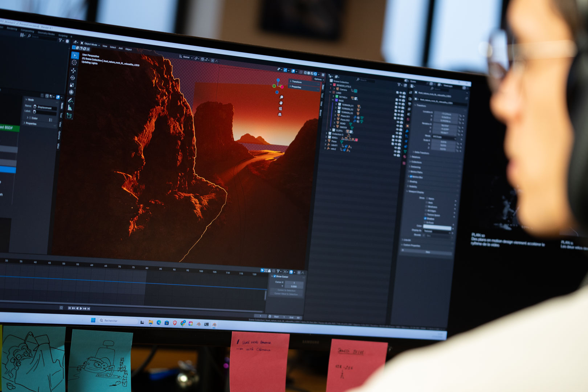Image resolution: width=588 pixels, height=392 pixels.
Task: Open Microsoft Edge from the taskbar
Action: coord(159,322)
